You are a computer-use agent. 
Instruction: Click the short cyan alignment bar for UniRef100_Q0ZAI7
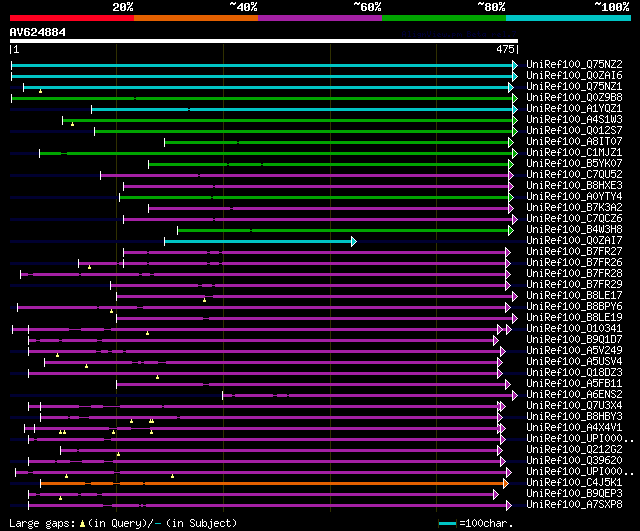point(258,242)
